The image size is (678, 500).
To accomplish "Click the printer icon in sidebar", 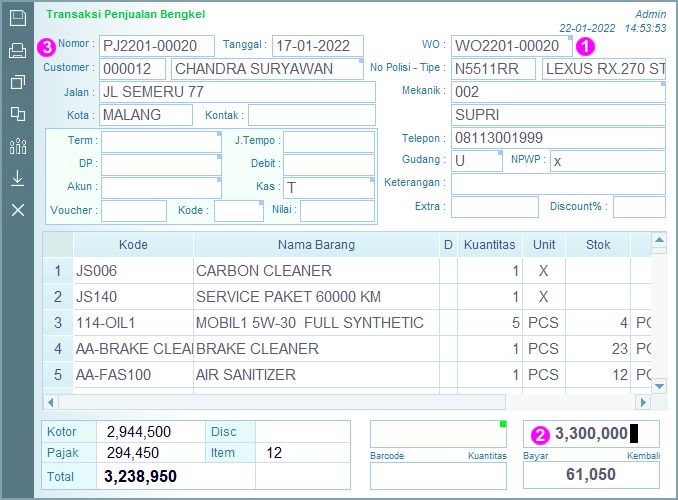I will tap(17, 50).
